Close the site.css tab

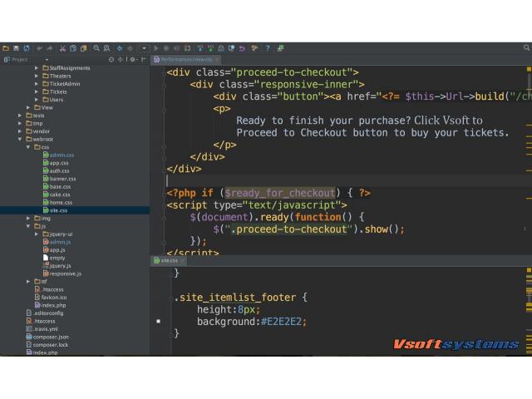(183, 260)
